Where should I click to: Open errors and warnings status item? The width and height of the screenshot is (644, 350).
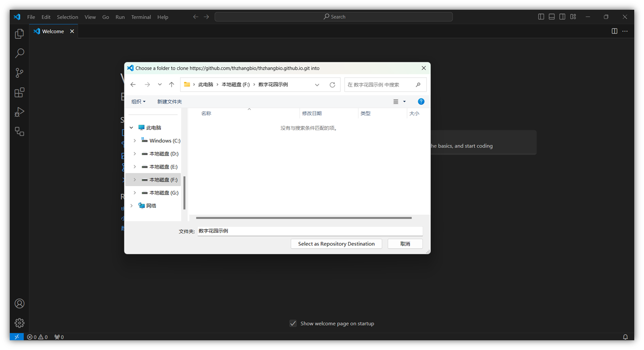37,337
